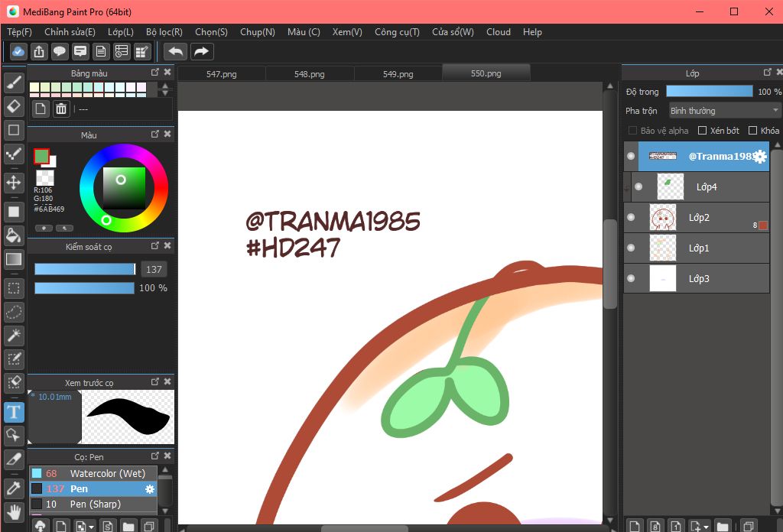The width and height of the screenshot is (783, 532).
Task: Select the Watercolor (Wet) brush
Action: [x=93, y=473]
